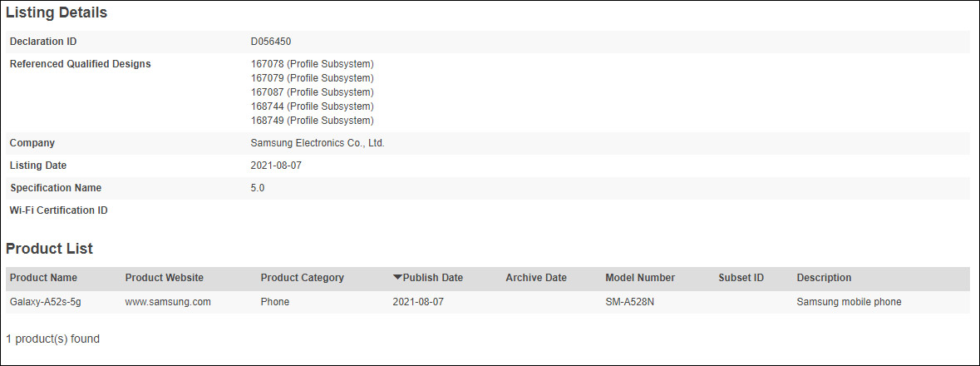
Task: Click the Listing Date value 2021-08-07
Action: click(x=276, y=166)
